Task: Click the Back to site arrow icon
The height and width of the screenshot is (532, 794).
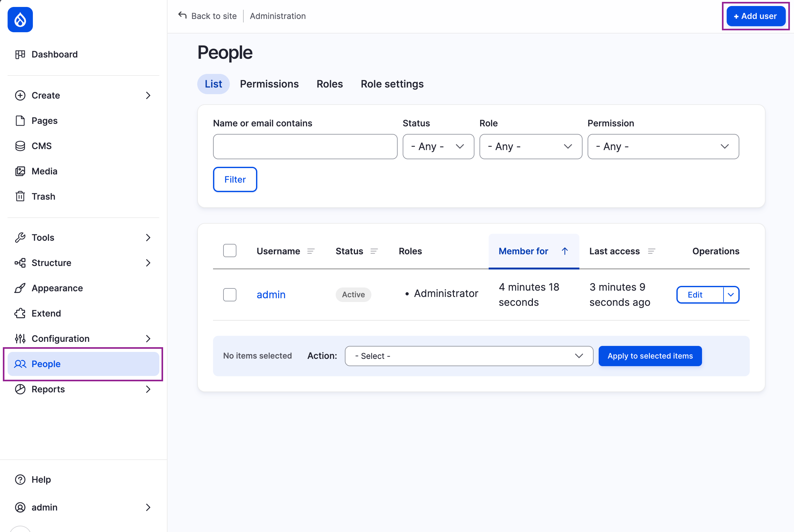Action: point(182,15)
